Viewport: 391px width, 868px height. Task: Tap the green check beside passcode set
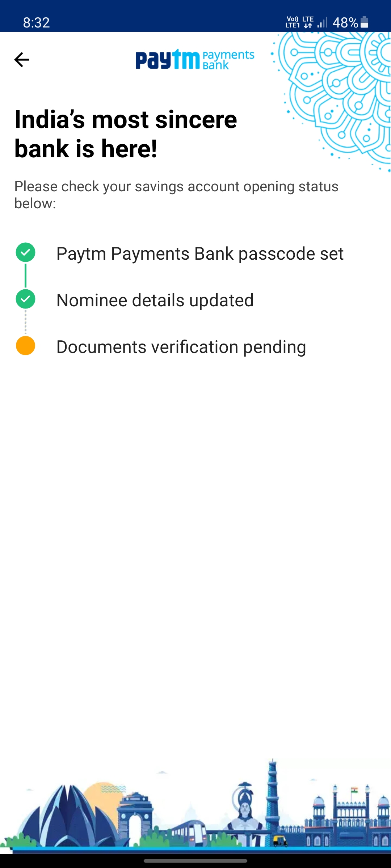25,252
